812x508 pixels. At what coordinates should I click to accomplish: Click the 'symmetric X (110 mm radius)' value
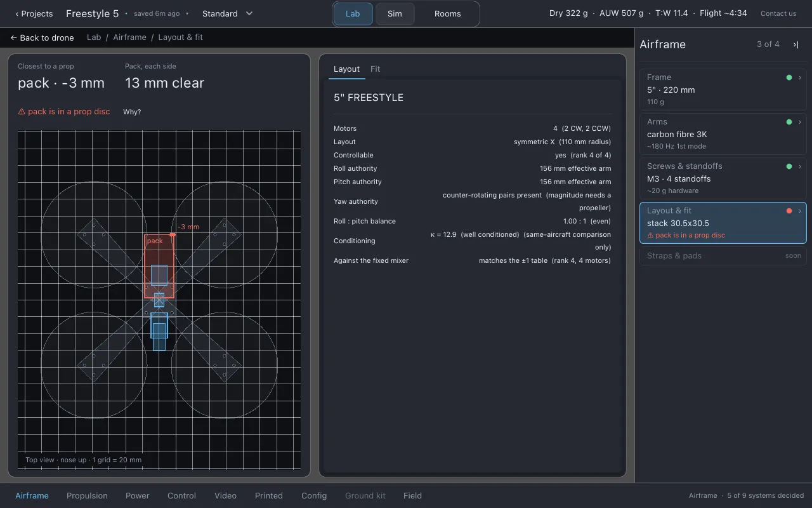562,142
